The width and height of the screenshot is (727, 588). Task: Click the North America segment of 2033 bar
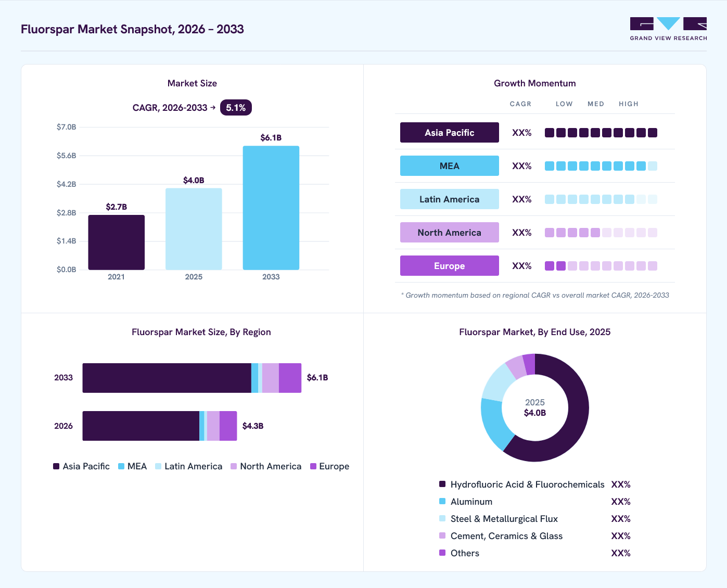coord(271,378)
